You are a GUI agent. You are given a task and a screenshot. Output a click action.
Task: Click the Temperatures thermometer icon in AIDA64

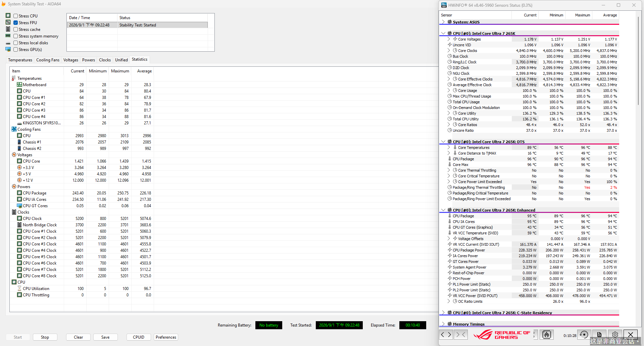click(x=14, y=78)
